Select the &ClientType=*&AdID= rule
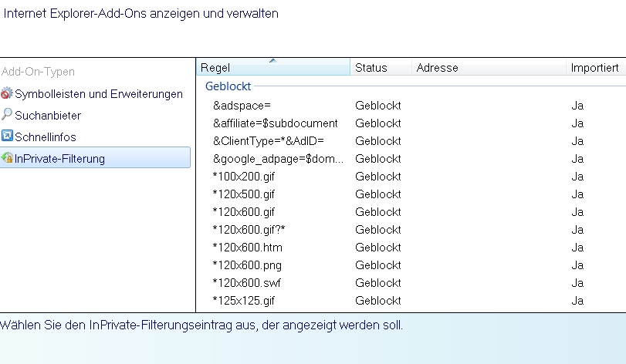The image size is (626, 364). pyautogui.click(x=269, y=140)
